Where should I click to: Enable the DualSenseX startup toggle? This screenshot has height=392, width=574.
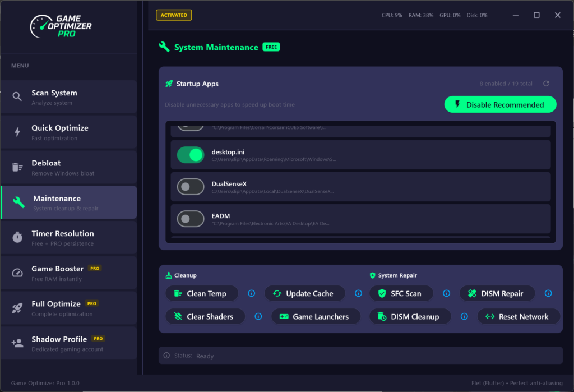point(191,187)
